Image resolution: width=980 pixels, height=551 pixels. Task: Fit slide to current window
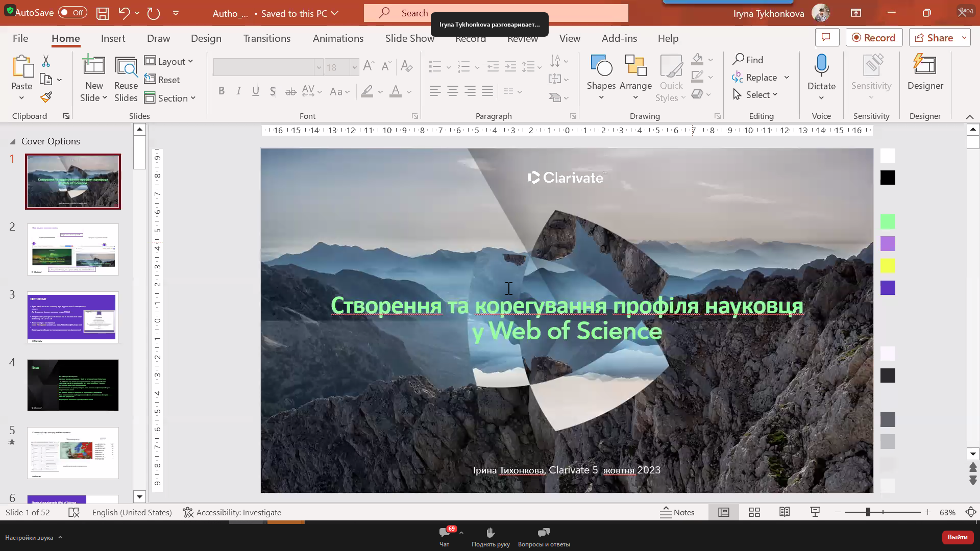coord(971,512)
